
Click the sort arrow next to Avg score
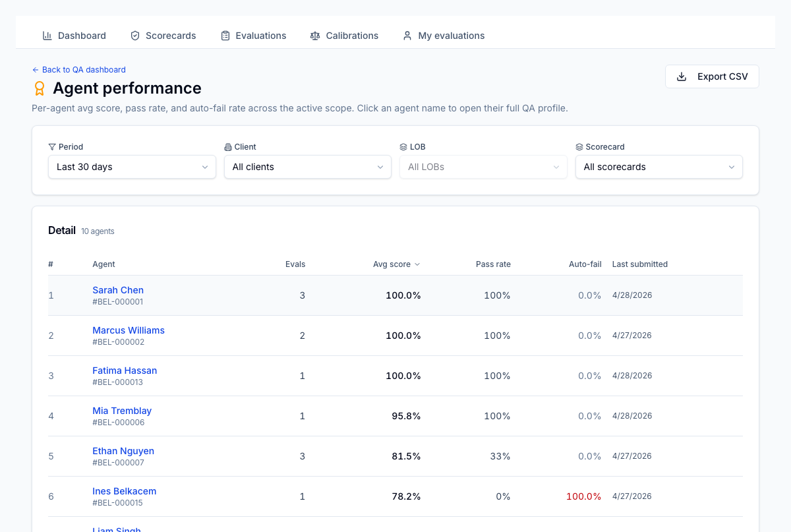click(x=417, y=264)
